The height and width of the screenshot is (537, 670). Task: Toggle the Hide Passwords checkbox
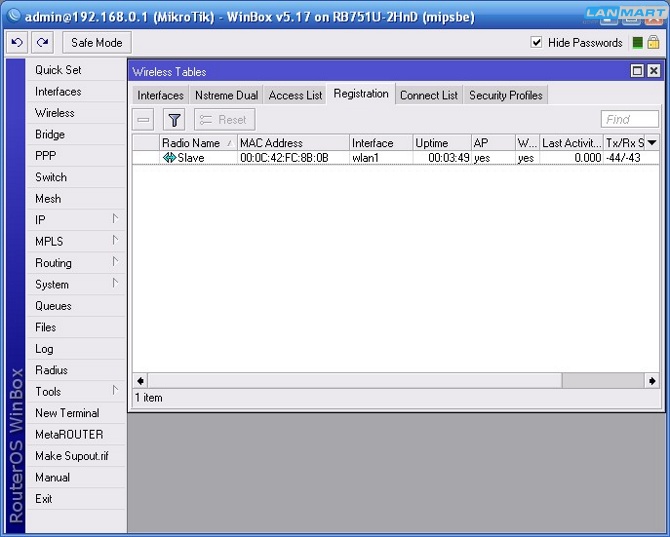click(x=536, y=42)
